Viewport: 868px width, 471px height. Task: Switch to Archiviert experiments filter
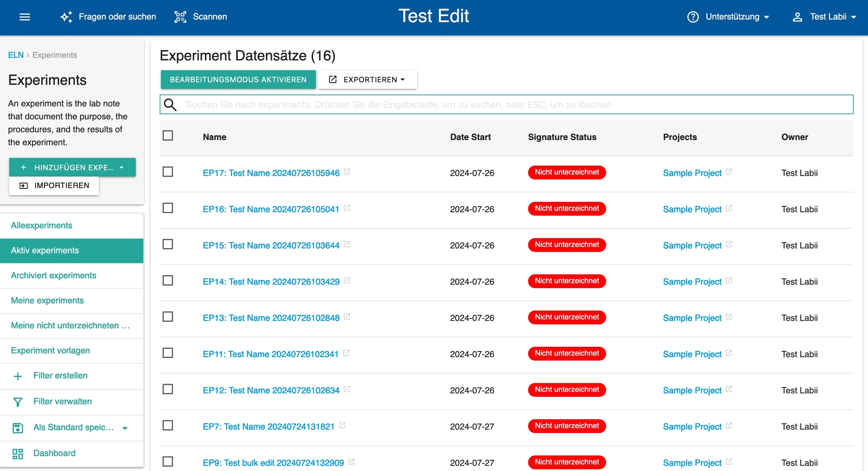click(x=53, y=276)
